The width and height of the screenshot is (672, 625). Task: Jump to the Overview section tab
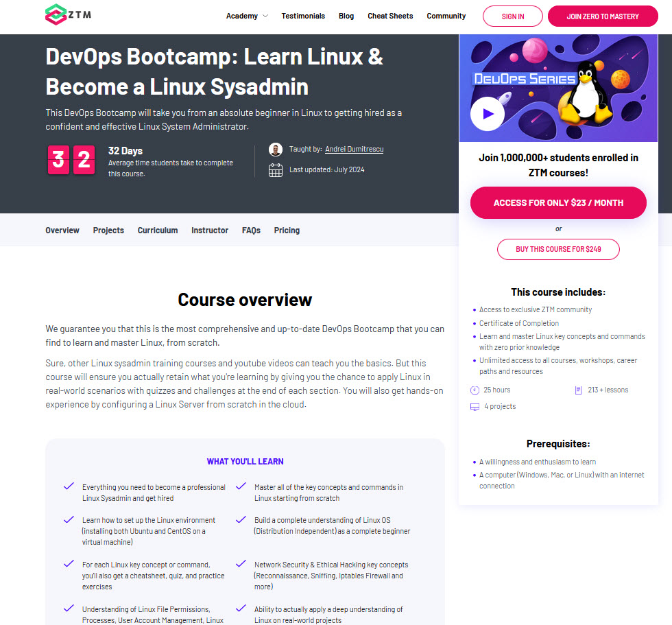[62, 231]
